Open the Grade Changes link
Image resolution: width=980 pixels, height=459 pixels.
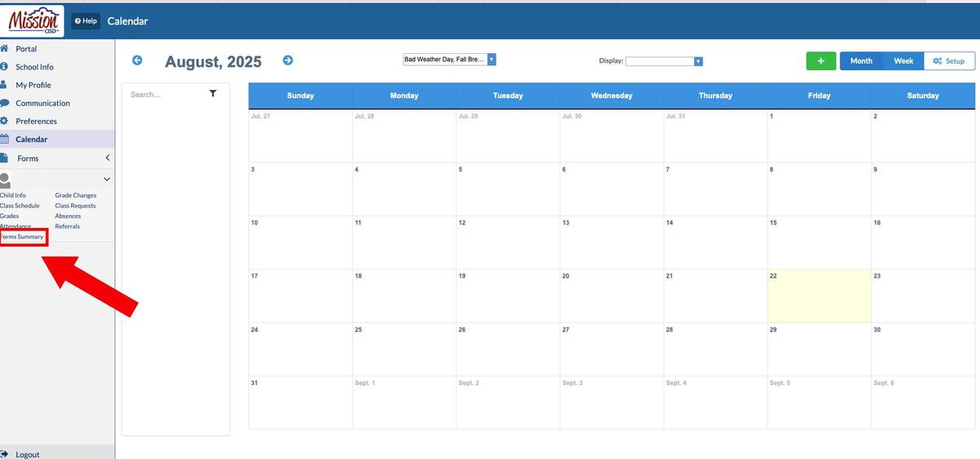(x=75, y=195)
